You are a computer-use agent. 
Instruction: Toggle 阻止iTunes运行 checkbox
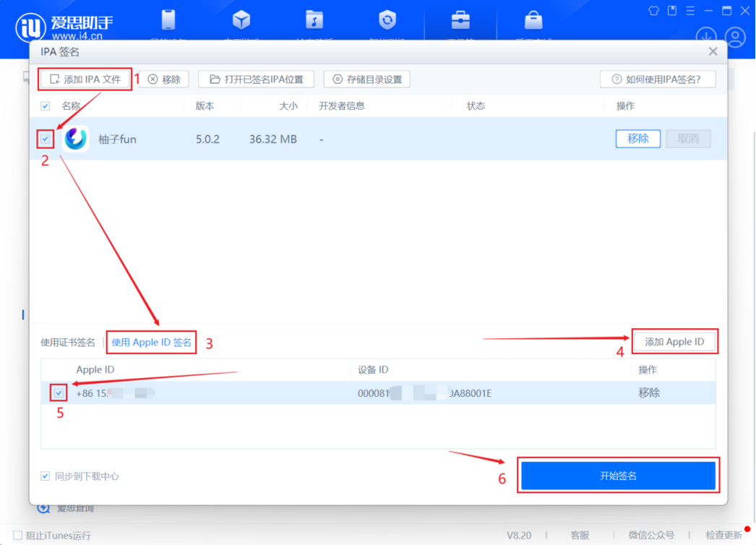18,536
